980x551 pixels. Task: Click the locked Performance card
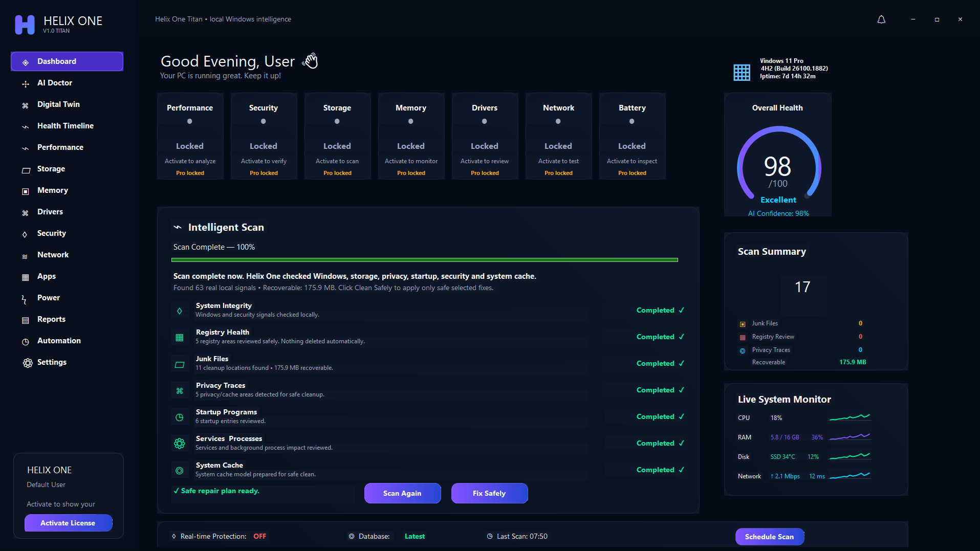pyautogui.click(x=190, y=136)
